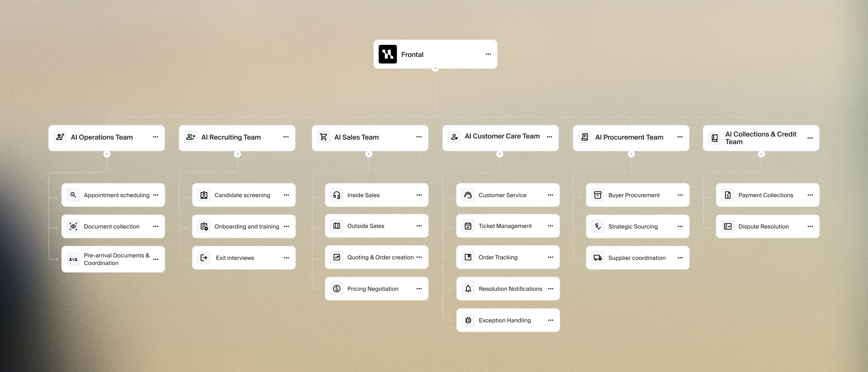Click the Frontal logo icon
This screenshot has width=868, height=372.
388,54
